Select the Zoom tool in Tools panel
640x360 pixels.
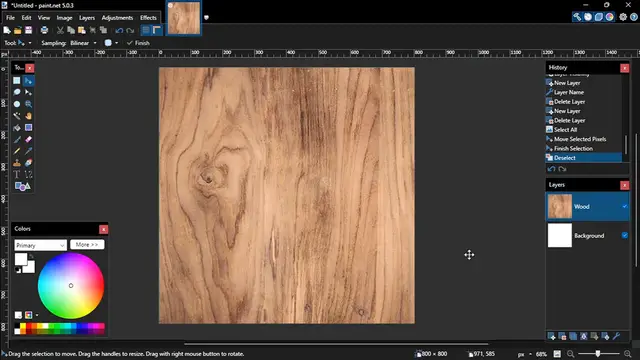[x=28, y=104]
